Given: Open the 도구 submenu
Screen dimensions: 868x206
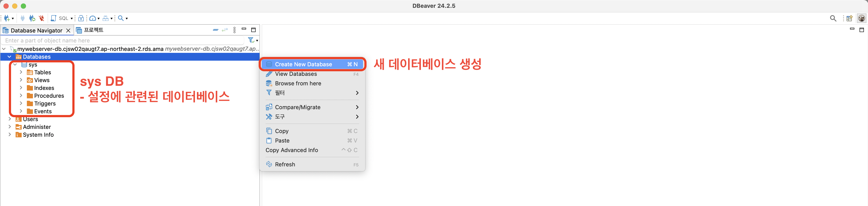Looking at the screenshot, I should 312,117.
